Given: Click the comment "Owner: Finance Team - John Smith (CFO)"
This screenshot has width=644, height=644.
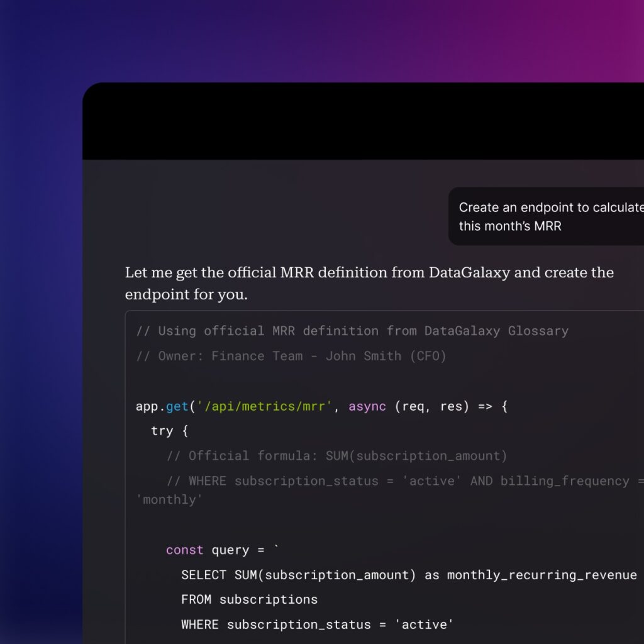Looking at the screenshot, I should tap(291, 356).
